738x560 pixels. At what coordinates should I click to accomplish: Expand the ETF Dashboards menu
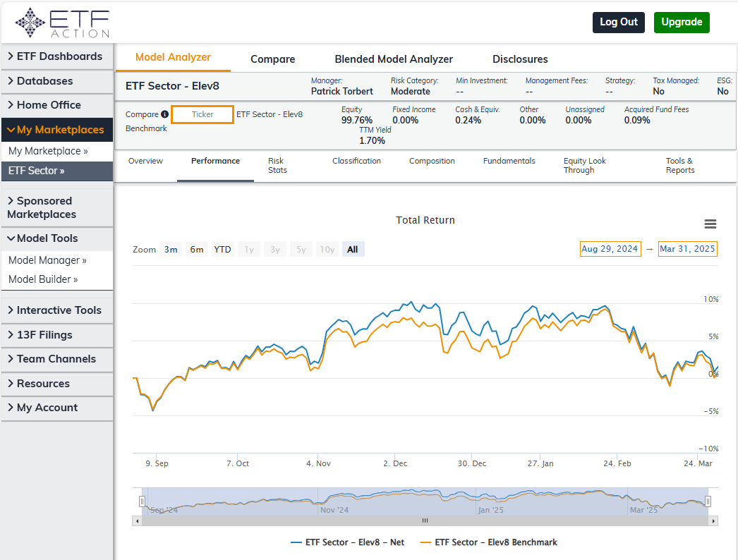[x=57, y=56]
